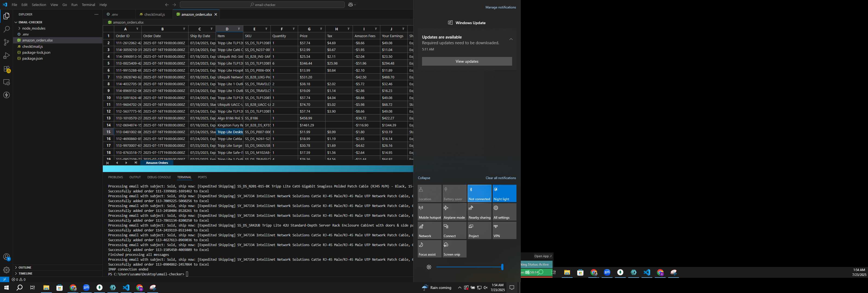The height and width of the screenshot is (293, 868).
Task: Expand the Outline section
Action: tap(25, 267)
